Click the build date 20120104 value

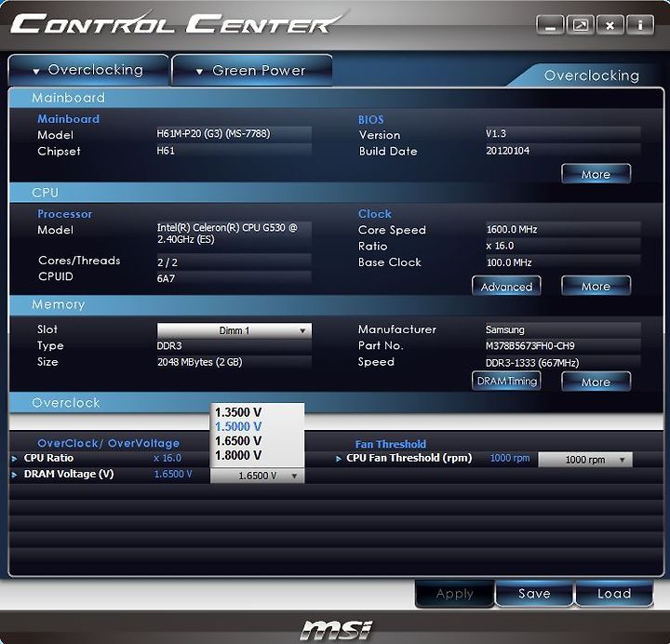coord(508,151)
